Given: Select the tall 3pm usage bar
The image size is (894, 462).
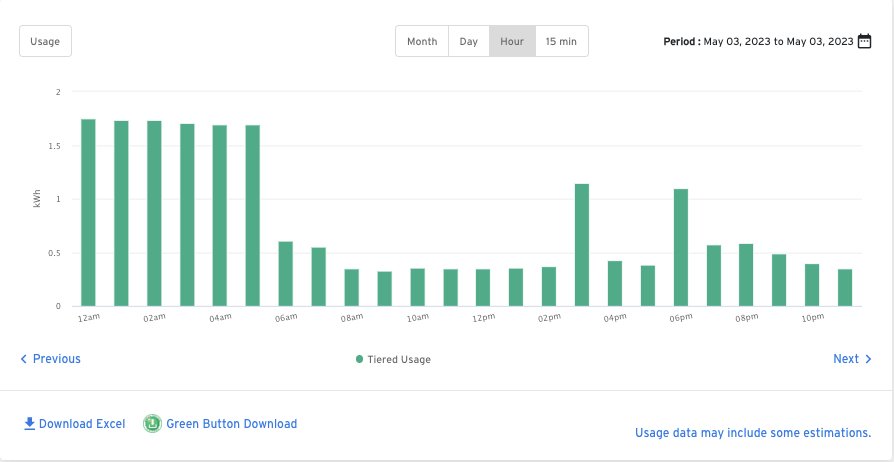Looking at the screenshot, I should click(x=582, y=245).
